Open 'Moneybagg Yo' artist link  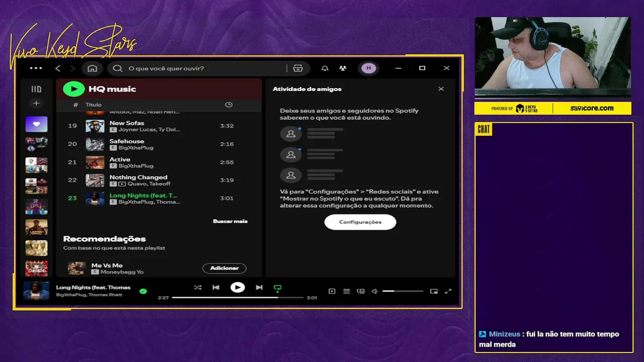point(122,272)
